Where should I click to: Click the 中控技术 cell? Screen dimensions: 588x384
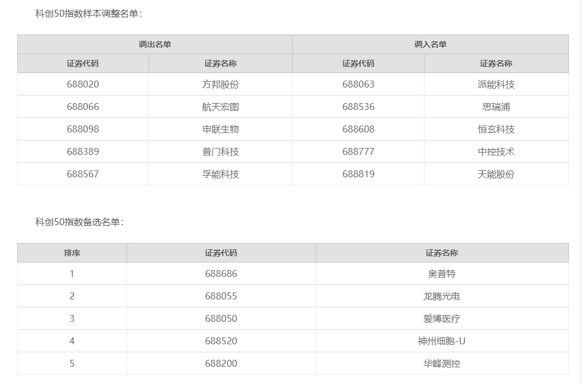[x=496, y=151]
